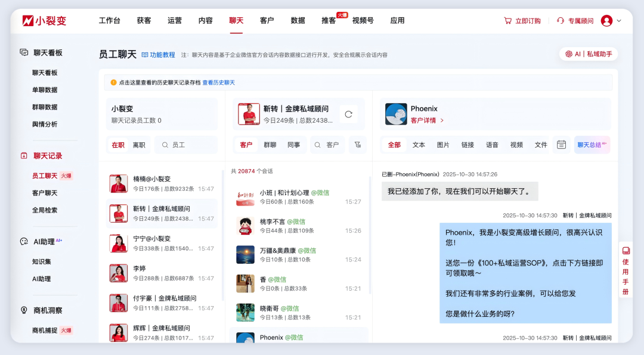Viewport: 644px width, 355px height.
Task: Open the conversation filter funnel icon
Action: (357, 144)
